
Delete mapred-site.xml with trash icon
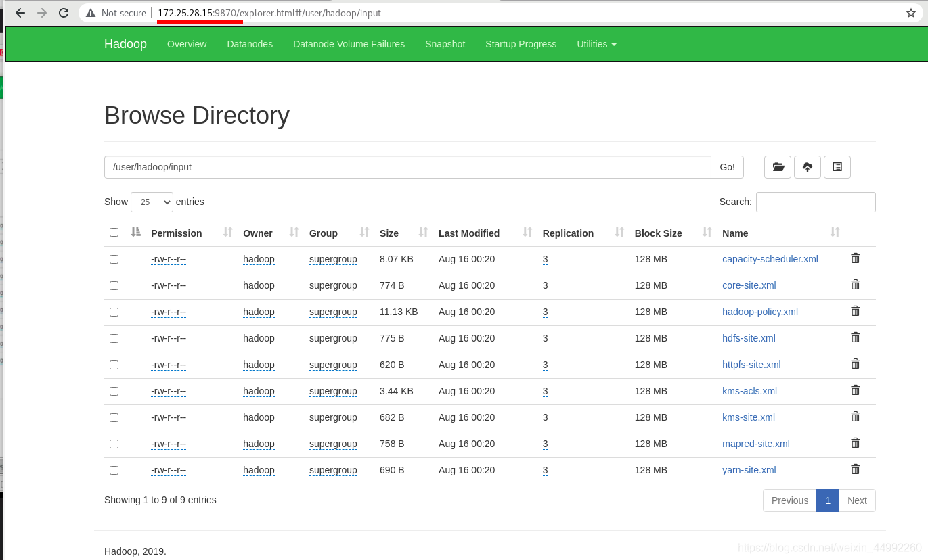(x=856, y=443)
